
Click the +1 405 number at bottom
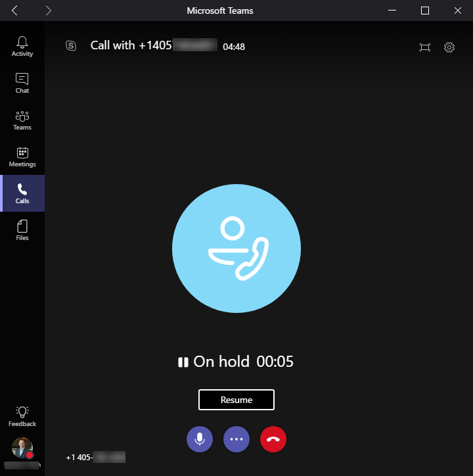[95, 457]
